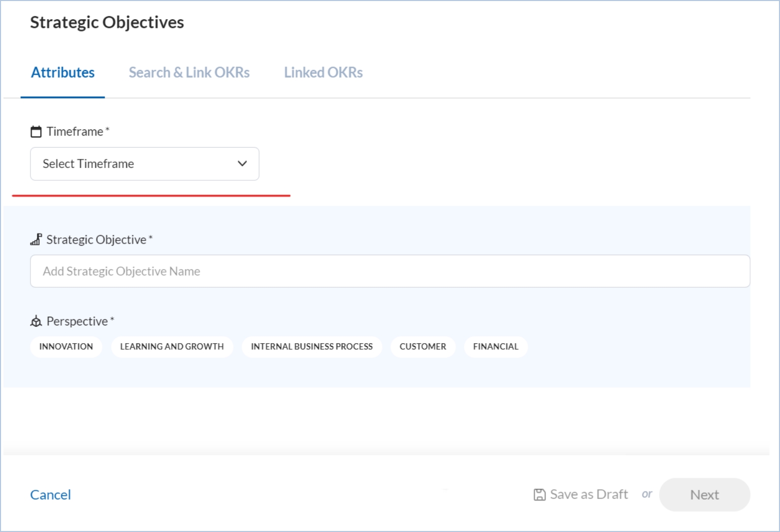The image size is (780, 532).
Task: Click the floppy disk Save as Draft icon
Action: (x=539, y=495)
